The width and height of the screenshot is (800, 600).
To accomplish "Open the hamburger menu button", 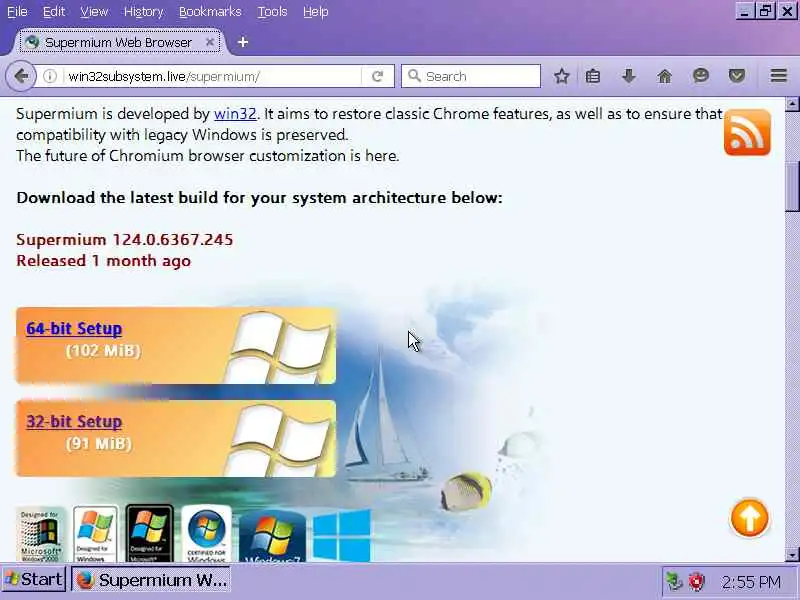I will click(779, 76).
